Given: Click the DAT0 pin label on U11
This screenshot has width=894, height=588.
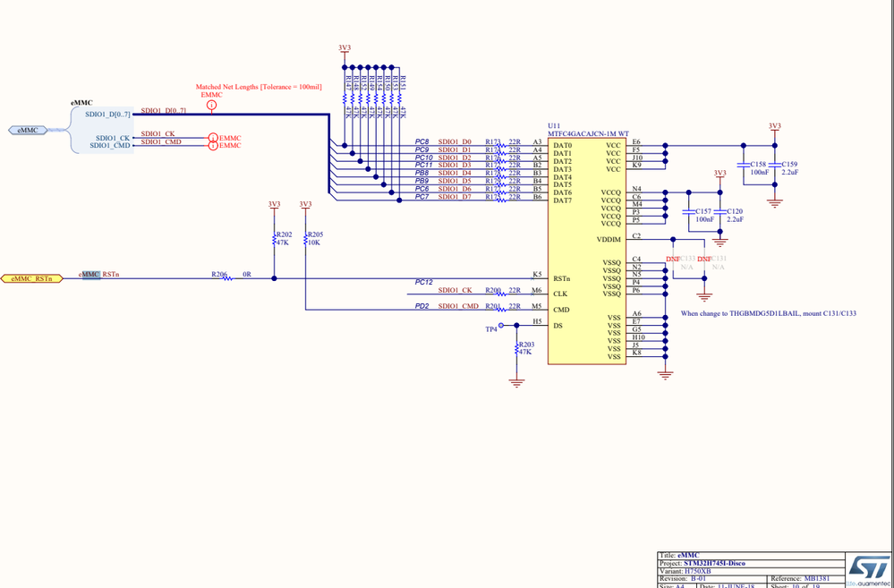Looking at the screenshot, I should pos(562,145).
